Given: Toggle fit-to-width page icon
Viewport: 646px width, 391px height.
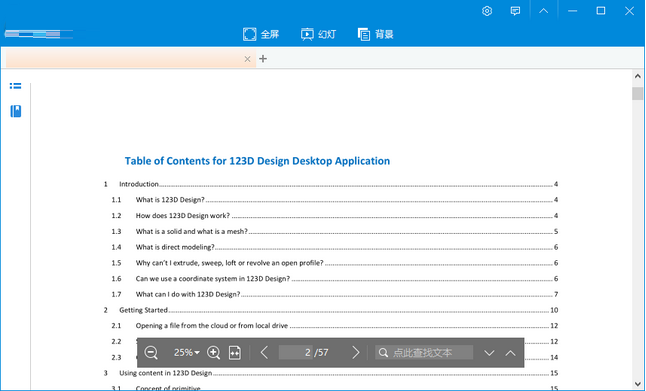Looking at the screenshot, I should [x=235, y=353].
